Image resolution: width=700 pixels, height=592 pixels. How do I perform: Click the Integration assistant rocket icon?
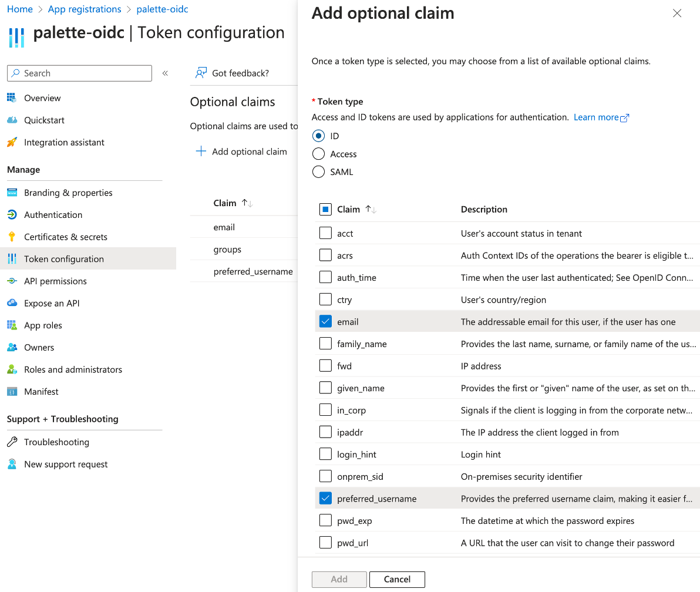(12, 142)
